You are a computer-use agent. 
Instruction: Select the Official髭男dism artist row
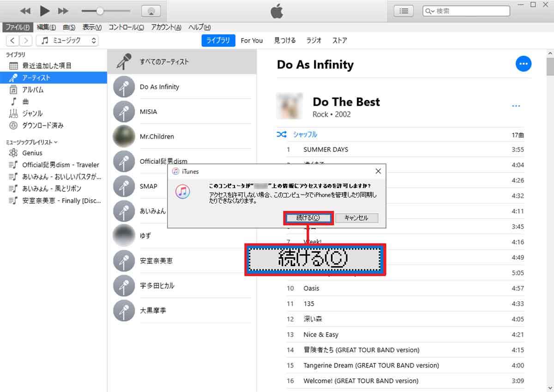pyautogui.click(x=182, y=161)
